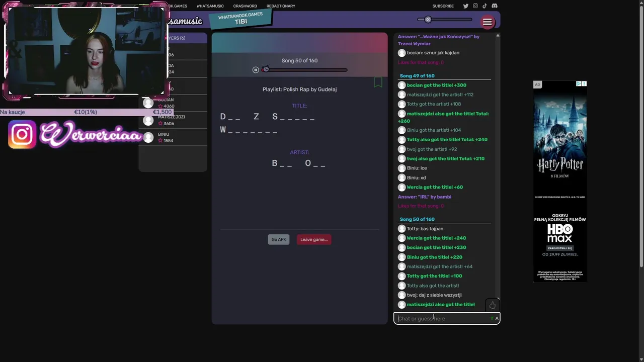Click the song progress bar
This screenshot has height=362, width=644.
(x=304, y=70)
